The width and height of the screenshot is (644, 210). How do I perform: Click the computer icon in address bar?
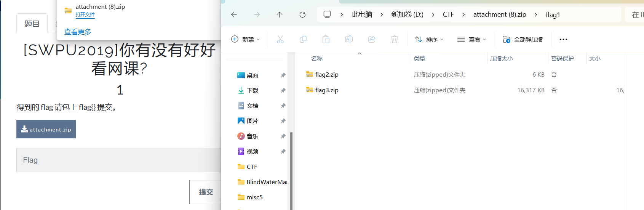pos(327,14)
